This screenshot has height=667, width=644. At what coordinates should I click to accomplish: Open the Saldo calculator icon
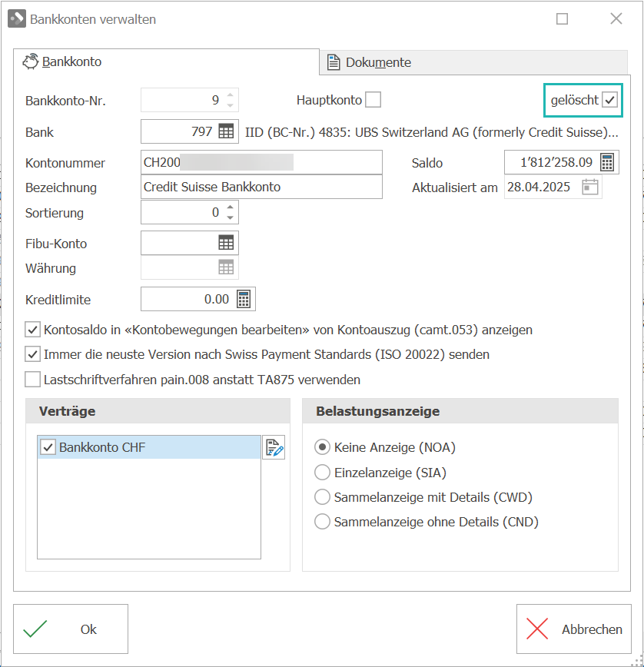tap(607, 162)
